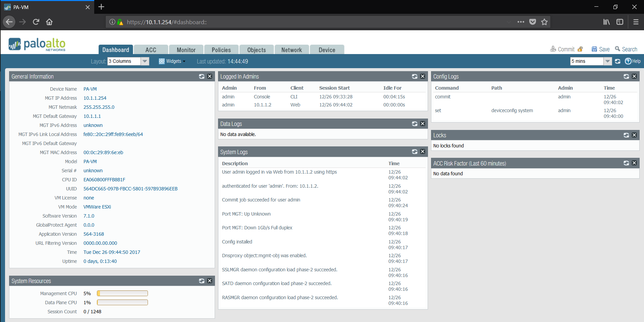This screenshot has width=644, height=322.
Task: Refresh the General Information widget
Action: pos(202,77)
